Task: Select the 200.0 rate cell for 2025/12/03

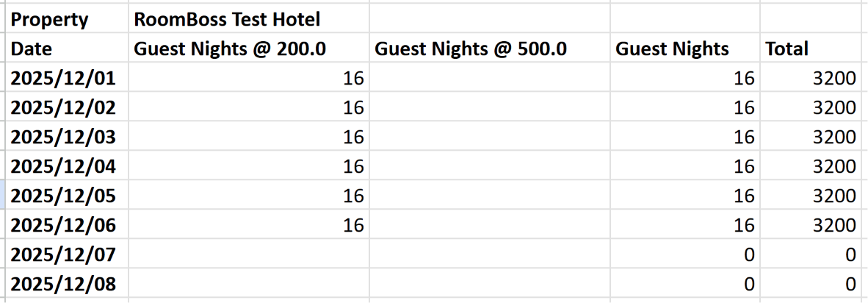Action: [248, 136]
